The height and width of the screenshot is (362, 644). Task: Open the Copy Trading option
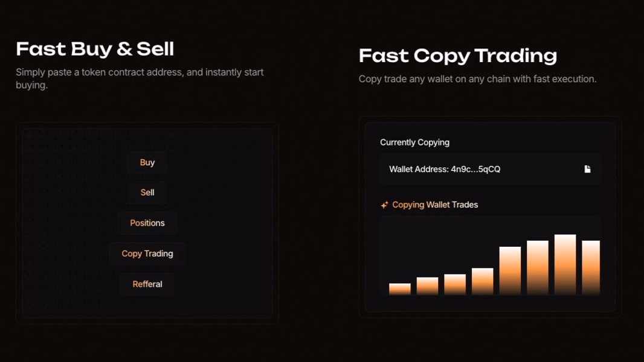[147, 253]
